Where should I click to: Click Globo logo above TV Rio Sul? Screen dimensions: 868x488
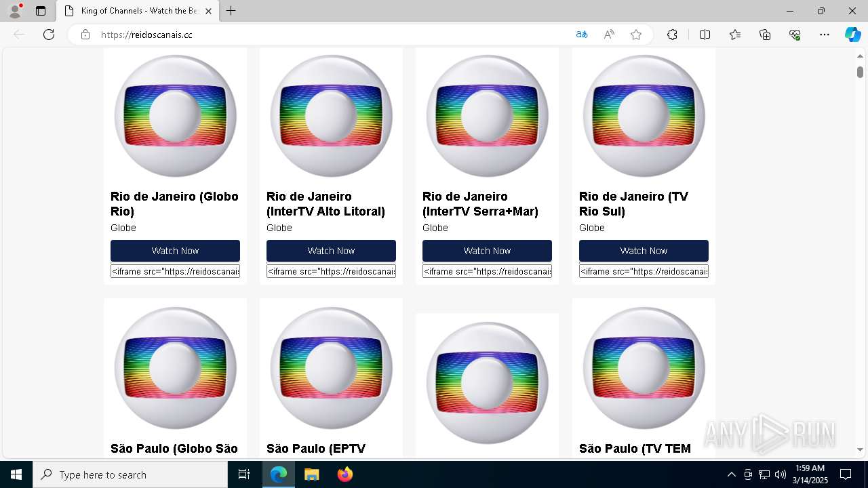point(644,116)
